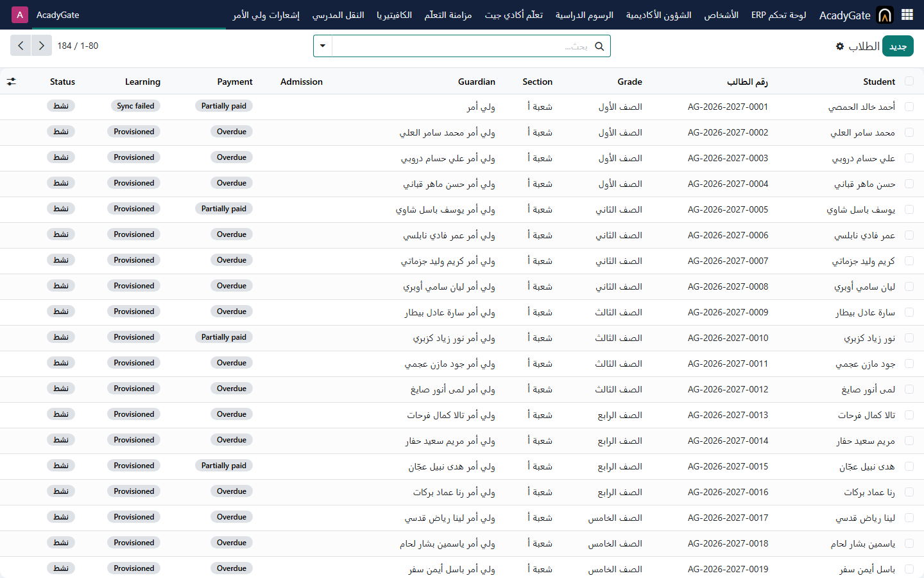Click الصف الخامس for لينا رياض قدسي
This screenshot has width=924, height=578.
pyautogui.click(x=615, y=518)
